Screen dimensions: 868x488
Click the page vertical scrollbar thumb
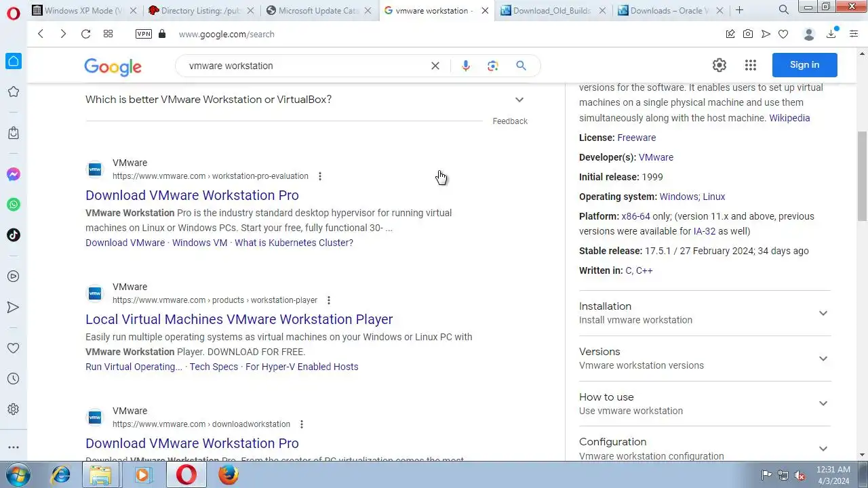863,176
